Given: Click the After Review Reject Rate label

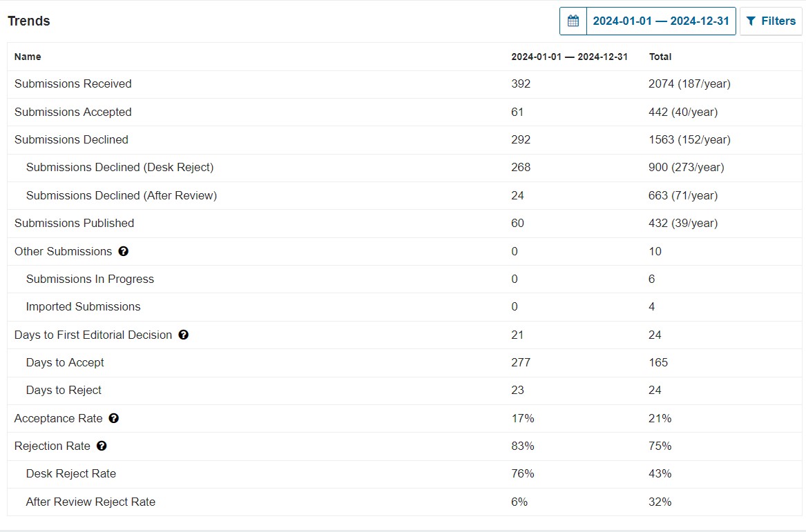Looking at the screenshot, I should point(90,502).
